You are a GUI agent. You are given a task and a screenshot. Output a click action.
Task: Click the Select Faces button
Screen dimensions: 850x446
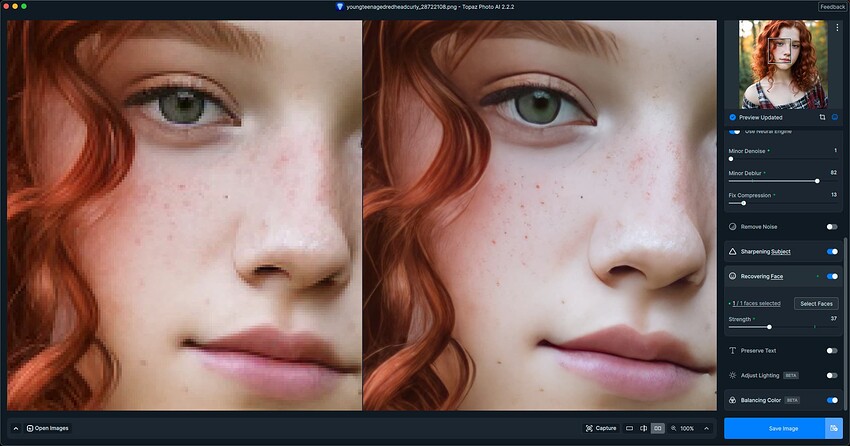point(816,303)
